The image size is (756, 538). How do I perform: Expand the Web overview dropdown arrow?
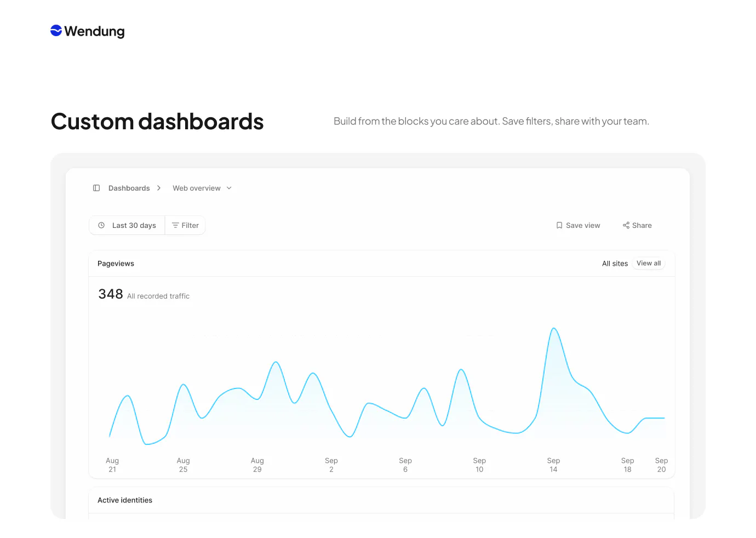point(229,188)
